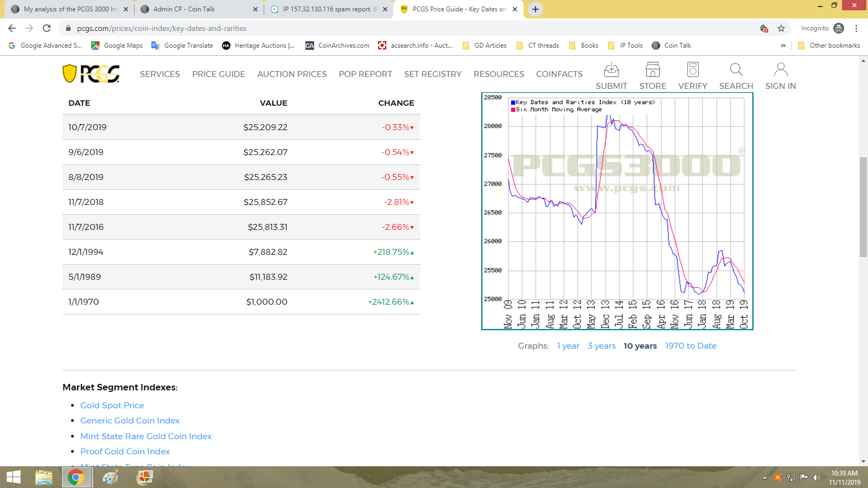The image size is (868, 488).
Task: Open the SET REGISTRY menu
Action: click(433, 74)
